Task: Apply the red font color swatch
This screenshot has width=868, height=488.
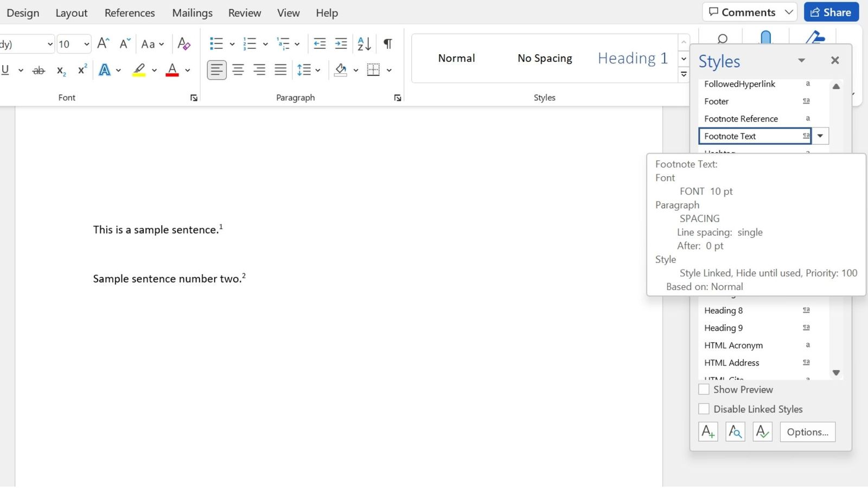Action: (x=173, y=70)
